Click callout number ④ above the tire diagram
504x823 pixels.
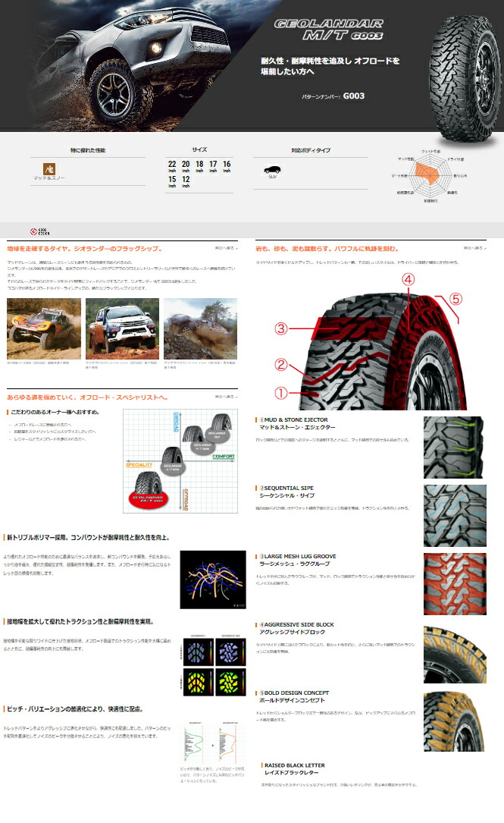(x=408, y=279)
